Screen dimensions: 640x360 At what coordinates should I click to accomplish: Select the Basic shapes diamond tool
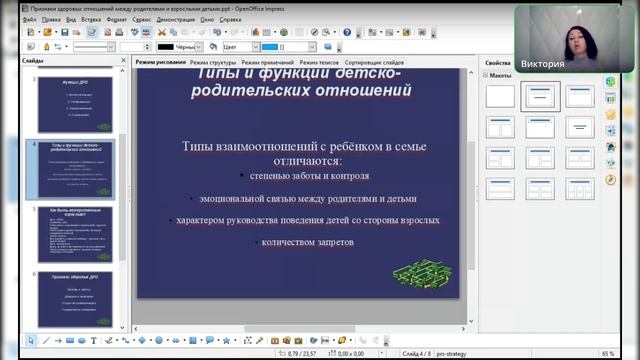tap(142, 340)
